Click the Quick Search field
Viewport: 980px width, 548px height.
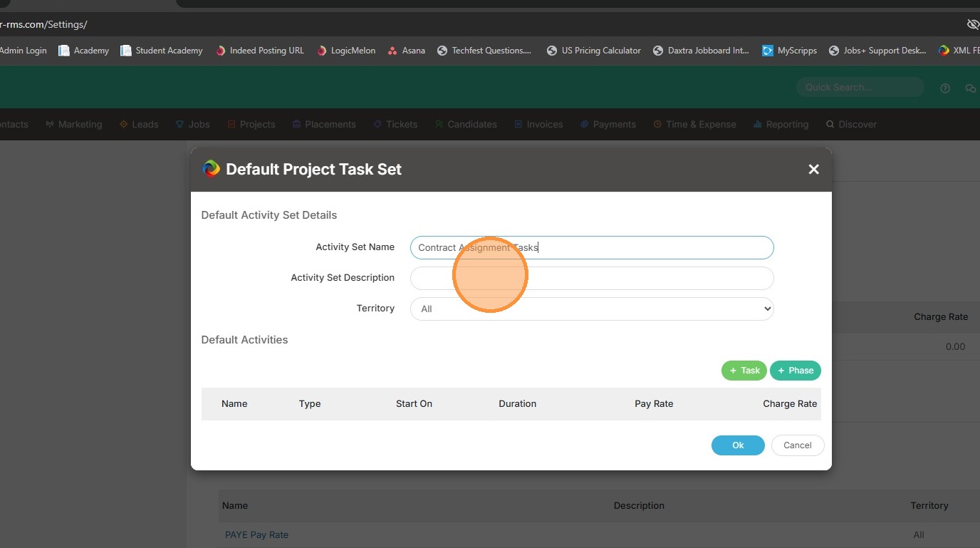[860, 88]
